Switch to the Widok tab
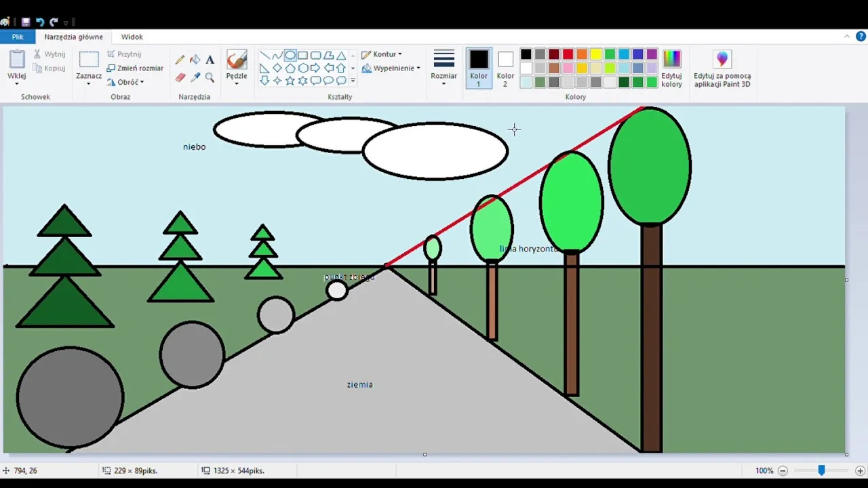This screenshot has height=488, width=868. point(132,37)
